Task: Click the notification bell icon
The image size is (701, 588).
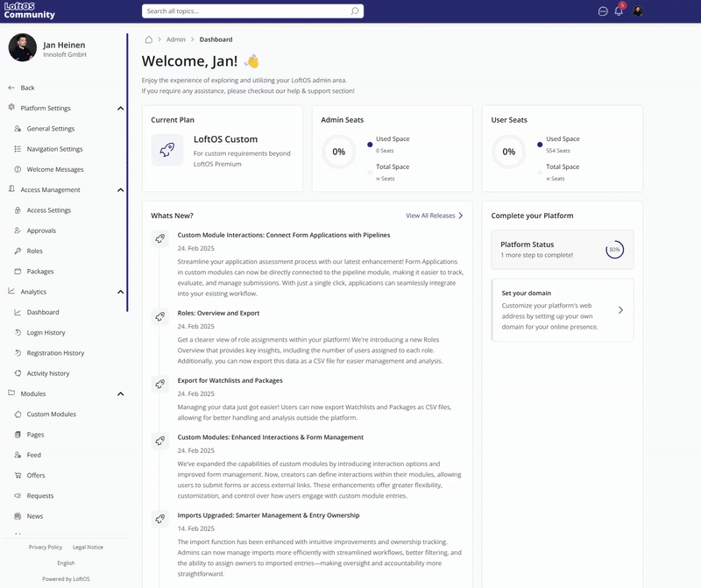Action: tap(619, 11)
